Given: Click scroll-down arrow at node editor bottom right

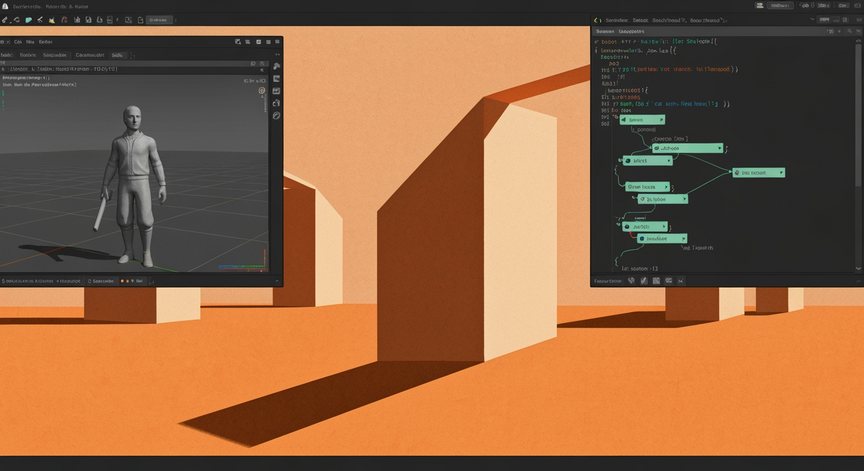Looking at the screenshot, I should [x=858, y=268].
